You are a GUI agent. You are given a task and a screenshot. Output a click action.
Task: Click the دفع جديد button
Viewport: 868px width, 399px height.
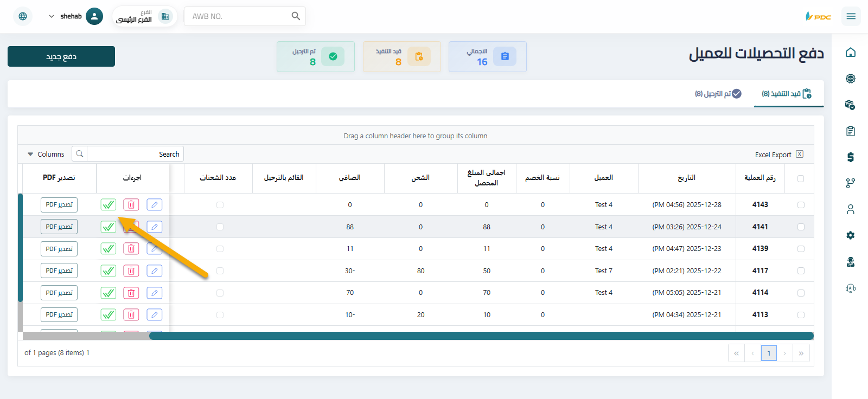coord(61,56)
